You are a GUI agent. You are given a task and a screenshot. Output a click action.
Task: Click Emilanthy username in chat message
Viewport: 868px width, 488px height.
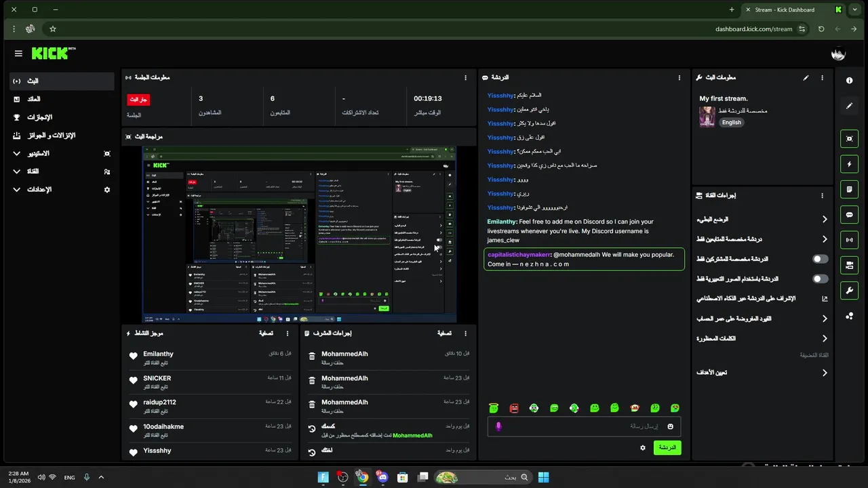pos(502,222)
